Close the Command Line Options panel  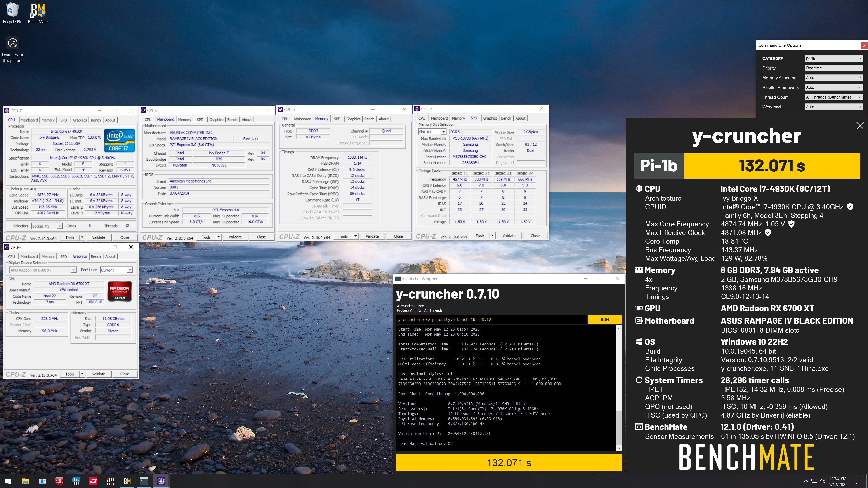(x=864, y=45)
